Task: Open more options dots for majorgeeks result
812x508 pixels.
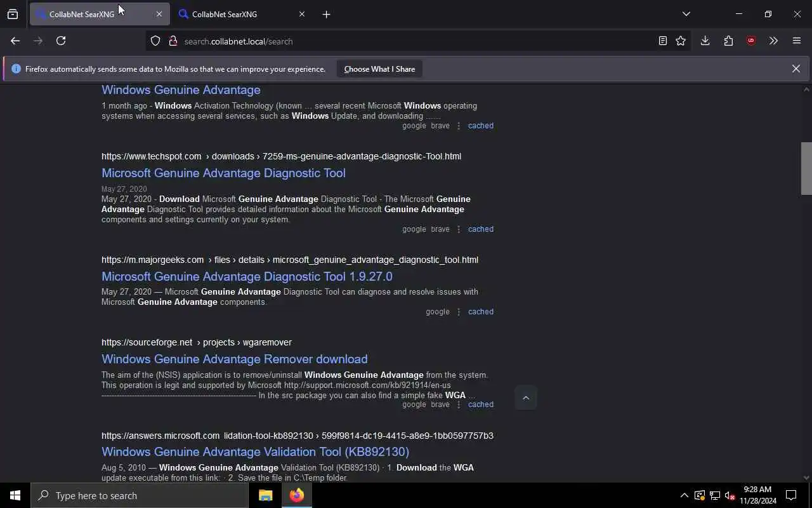Action: (459, 312)
